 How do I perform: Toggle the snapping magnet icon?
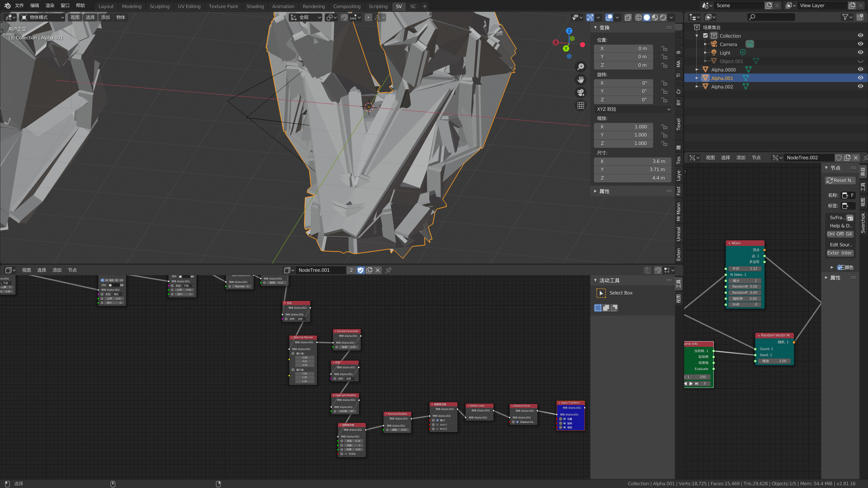click(344, 17)
